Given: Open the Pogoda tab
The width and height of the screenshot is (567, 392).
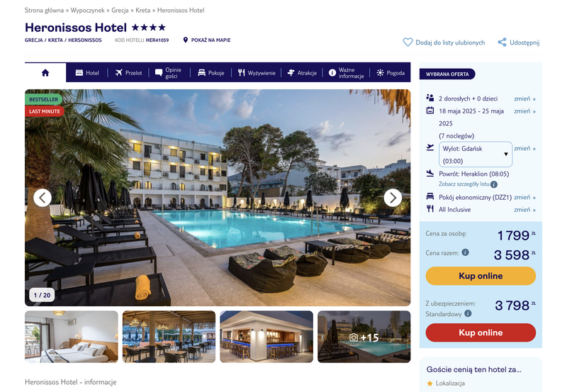Looking at the screenshot, I should tap(391, 73).
